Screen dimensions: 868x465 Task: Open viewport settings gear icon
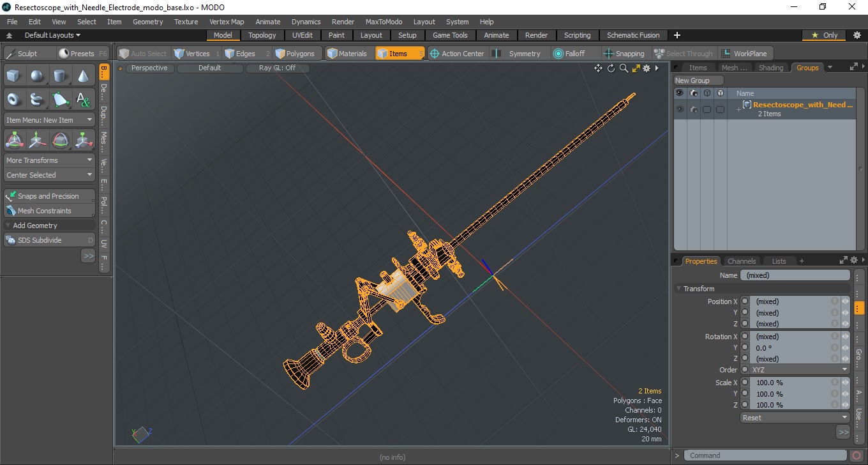(x=647, y=68)
